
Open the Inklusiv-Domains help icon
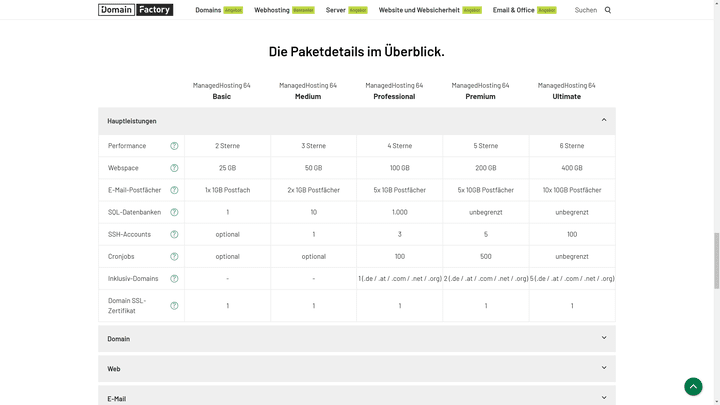pyautogui.click(x=174, y=279)
